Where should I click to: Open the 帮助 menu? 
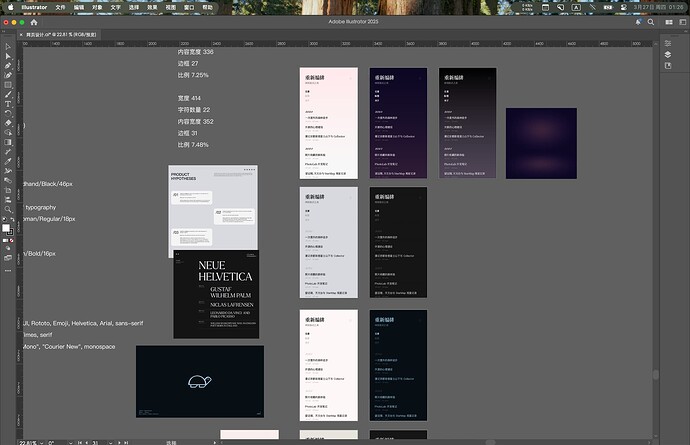(207, 7)
